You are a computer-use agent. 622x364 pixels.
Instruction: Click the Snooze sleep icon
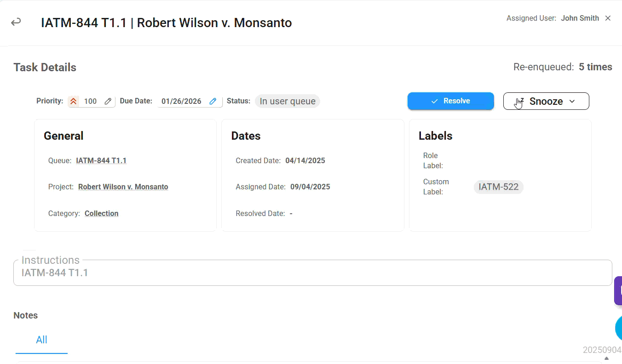pyautogui.click(x=519, y=101)
